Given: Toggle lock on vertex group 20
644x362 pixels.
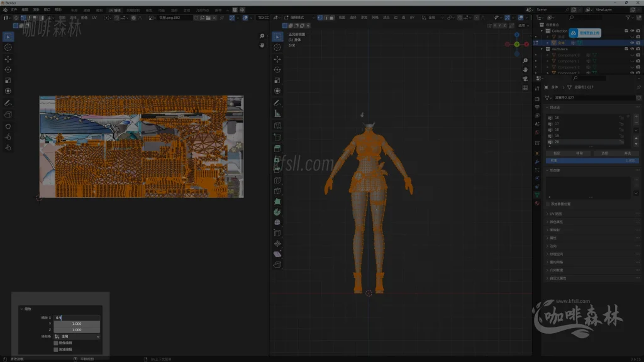Looking at the screenshot, I should coord(621,142).
